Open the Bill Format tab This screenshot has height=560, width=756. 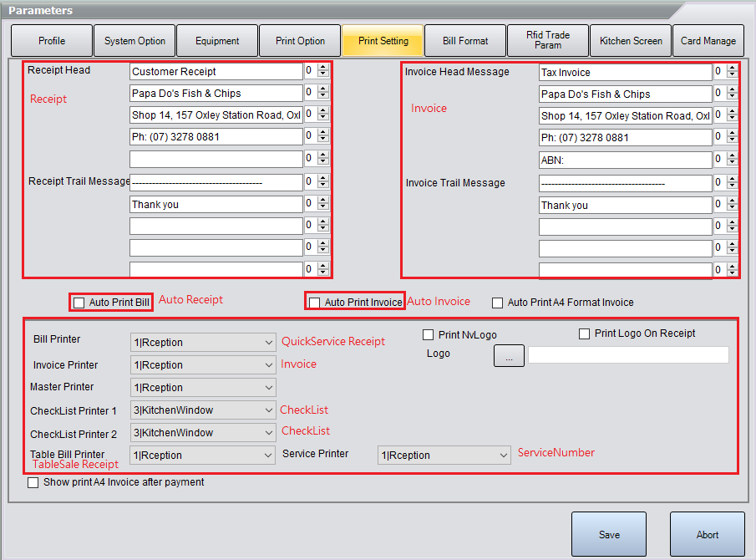pos(465,41)
